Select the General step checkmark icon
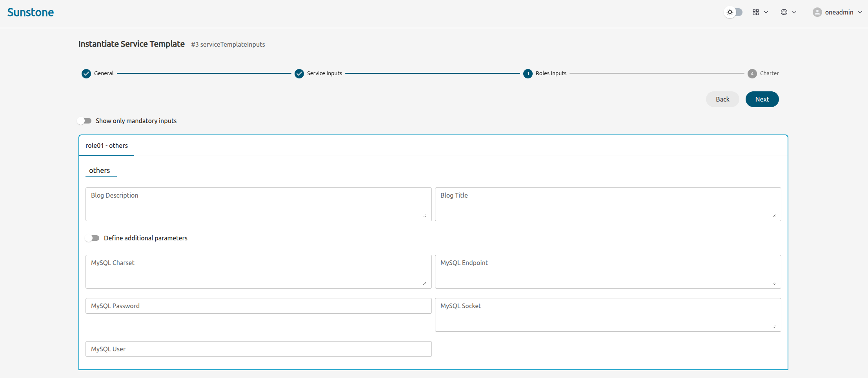The height and width of the screenshot is (378, 868). [x=86, y=73]
